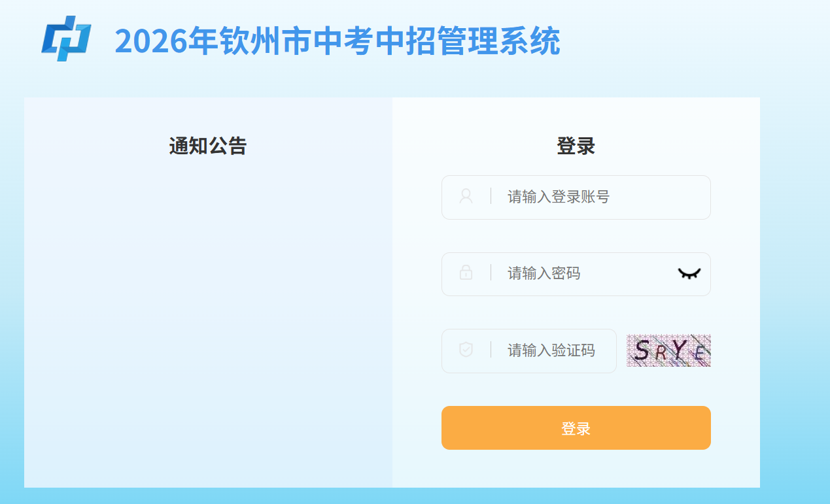Focus the 请输入登录账号 account input
Image resolution: width=830 pixels, height=504 pixels.
(x=576, y=197)
